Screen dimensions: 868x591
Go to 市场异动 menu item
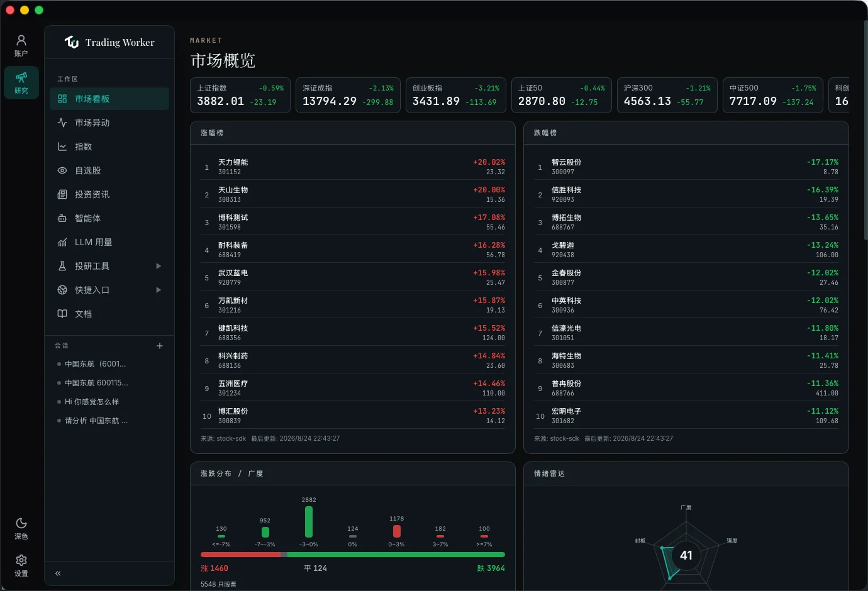109,123
